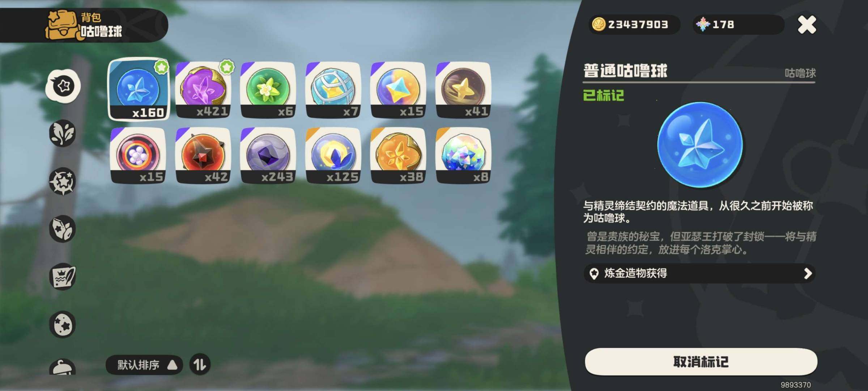868x391 pixels.
Task: Select the dark purple ball x243
Action: coord(268,155)
